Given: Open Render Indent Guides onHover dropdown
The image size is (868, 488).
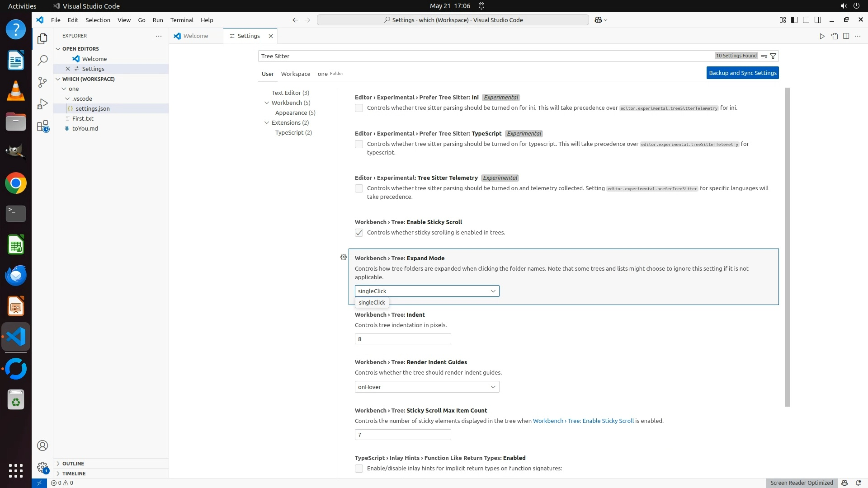Looking at the screenshot, I should click(x=427, y=387).
